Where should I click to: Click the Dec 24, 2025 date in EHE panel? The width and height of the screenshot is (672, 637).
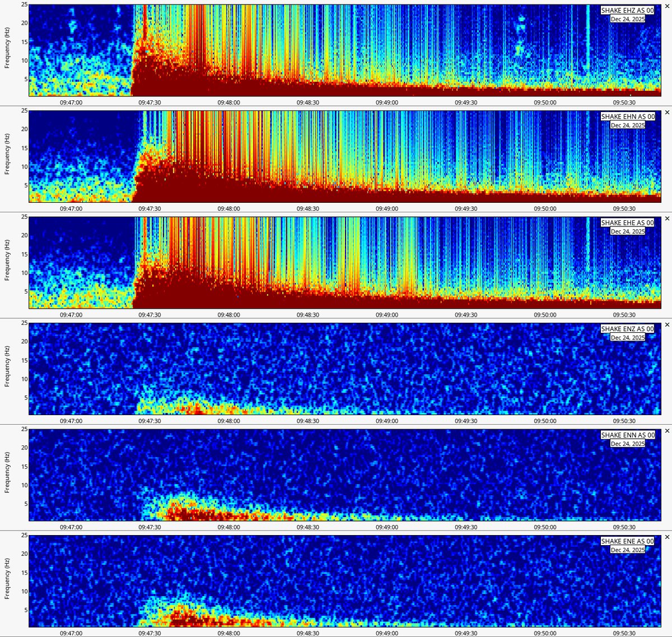(x=628, y=231)
